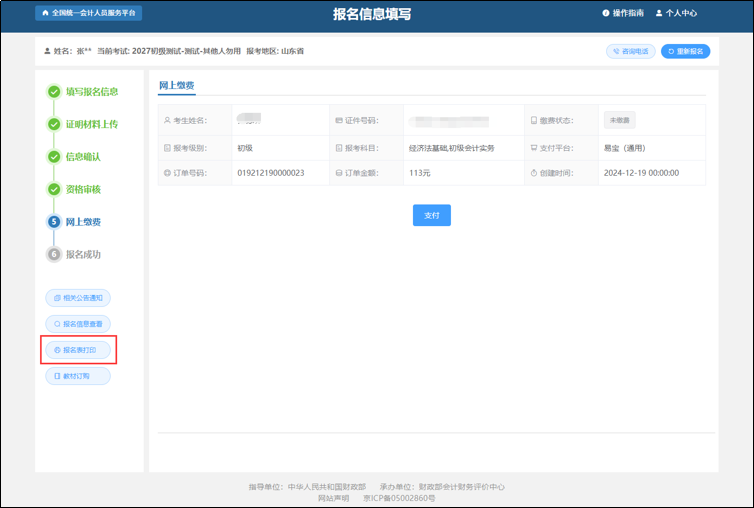This screenshot has height=508, width=754.
Task: Click the 未缴费 payment status tag
Action: [619, 120]
